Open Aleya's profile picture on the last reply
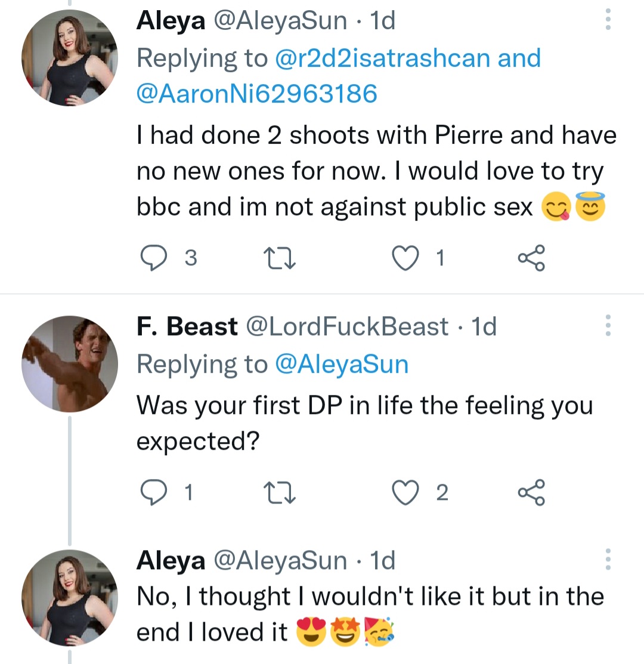The width and height of the screenshot is (644, 664). (70, 598)
